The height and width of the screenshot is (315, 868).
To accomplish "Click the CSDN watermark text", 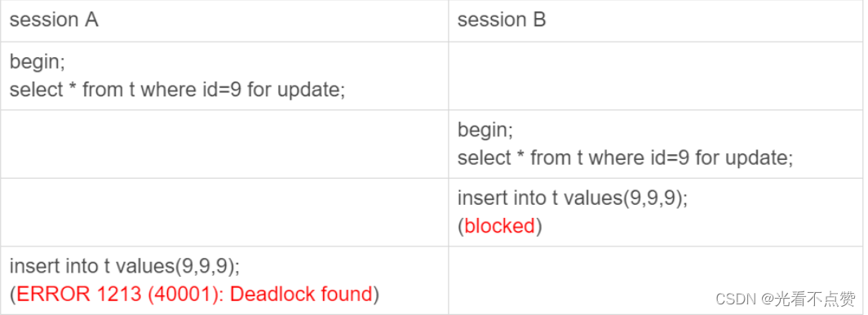I will click(x=736, y=299).
